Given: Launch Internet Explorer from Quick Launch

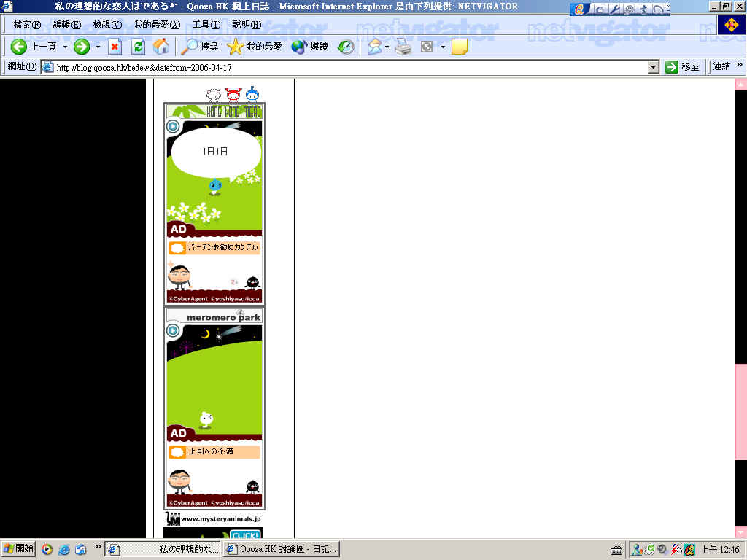Looking at the screenshot, I should pyautogui.click(x=64, y=550).
